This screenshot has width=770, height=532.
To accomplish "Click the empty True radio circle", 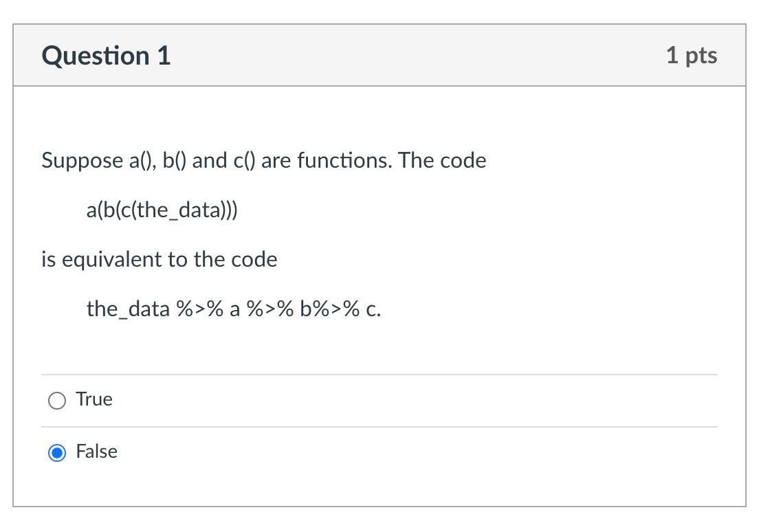I will pos(56,400).
